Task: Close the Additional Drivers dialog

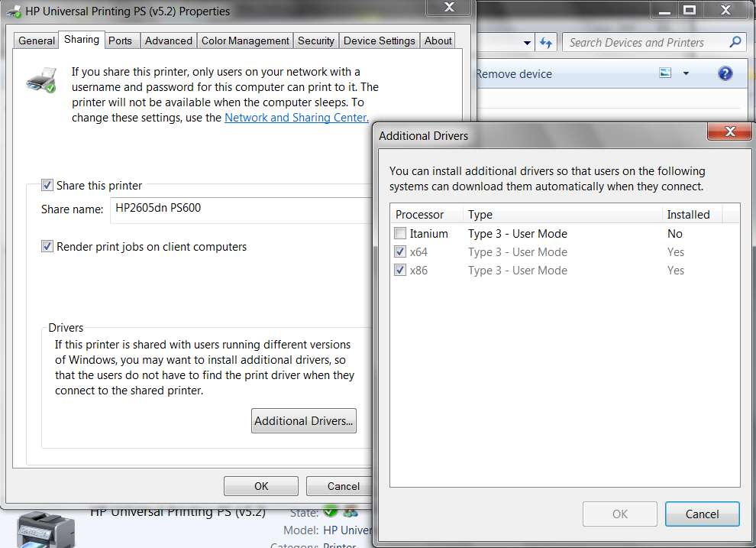Action: 729,131
